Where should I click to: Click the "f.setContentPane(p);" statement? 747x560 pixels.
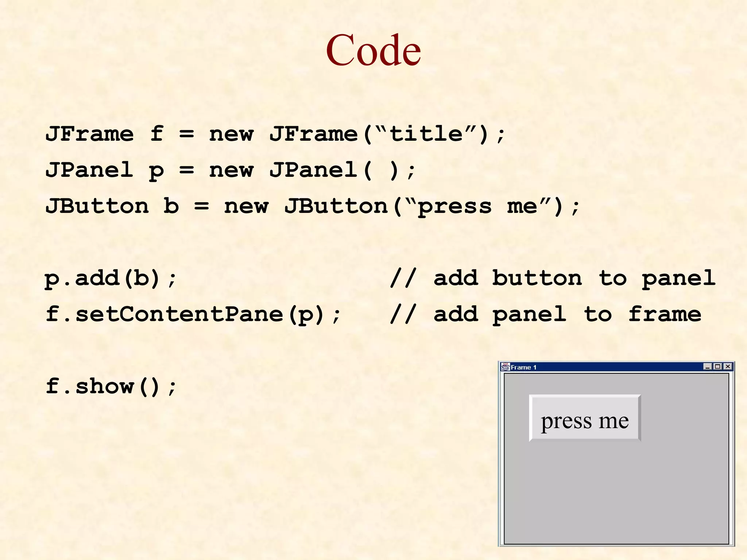pos(193,315)
